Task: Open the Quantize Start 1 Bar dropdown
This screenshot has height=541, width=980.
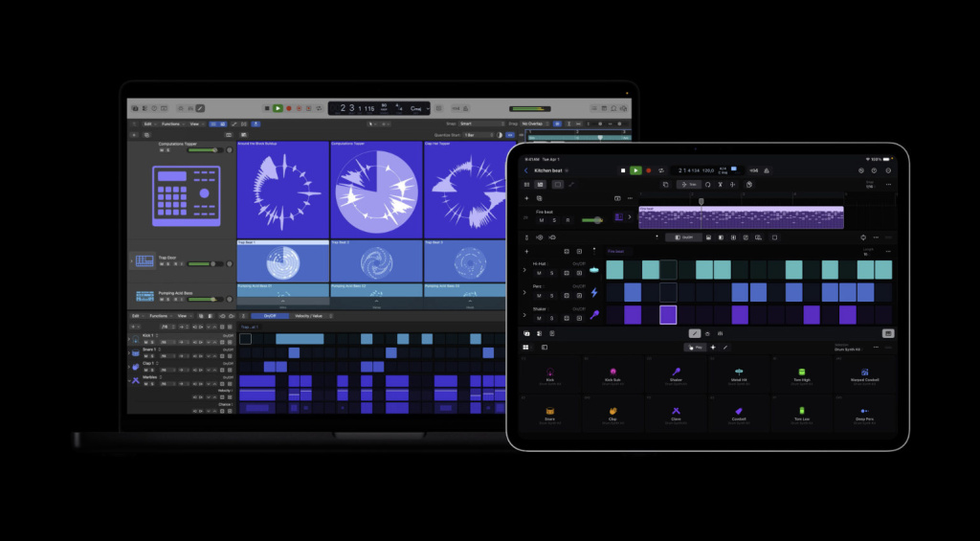Action: [x=480, y=134]
